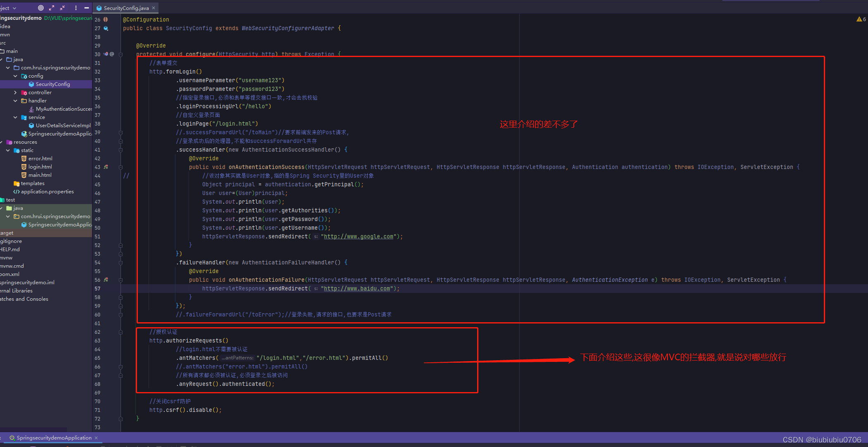Open the SpringsecuritydemoApplication run tab

pyautogui.click(x=54, y=437)
